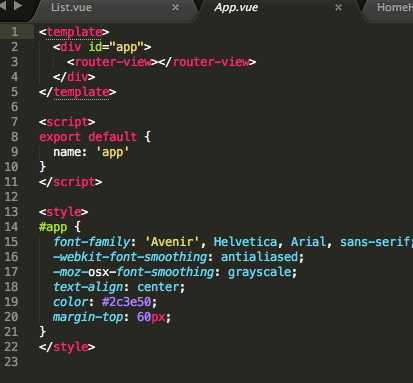This screenshot has height=383, width=413.
Task: Click the -webkit-font-smoothing property
Action: (130, 257)
